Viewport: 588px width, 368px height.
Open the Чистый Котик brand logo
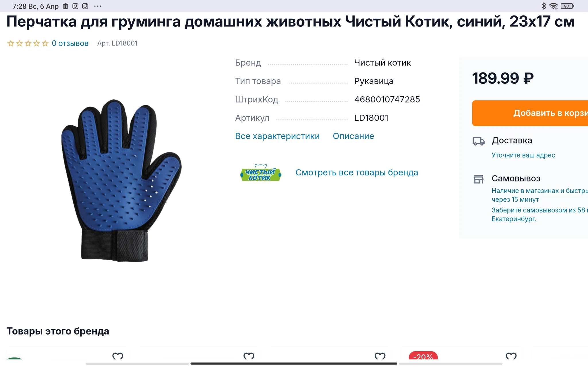260,172
